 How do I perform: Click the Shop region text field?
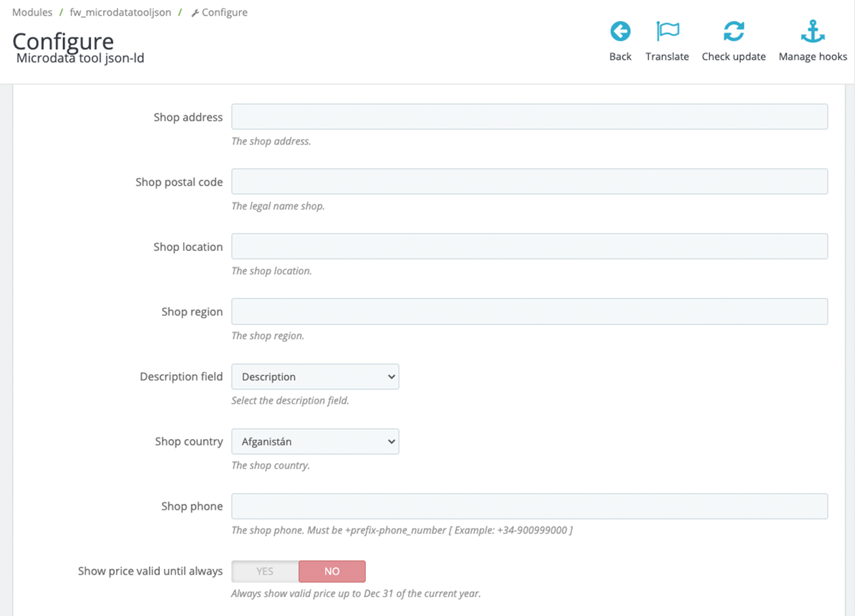[x=530, y=311]
